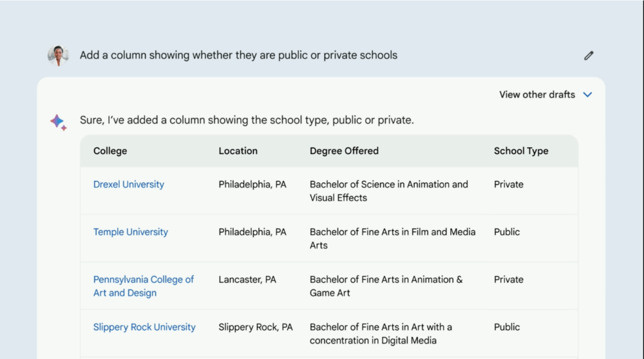Viewport: 644px width, 359px height.
Task: Click the user prompt text about public or private
Action: click(x=239, y=55)
